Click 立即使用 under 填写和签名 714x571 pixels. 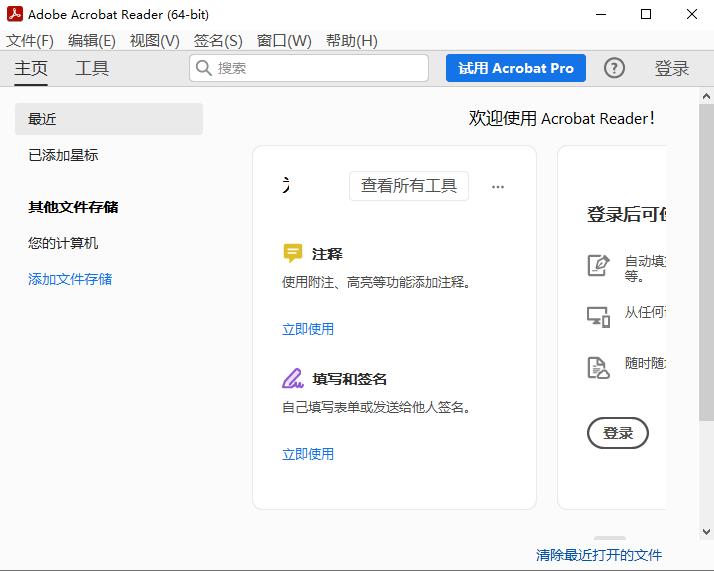tap(308, 454)
